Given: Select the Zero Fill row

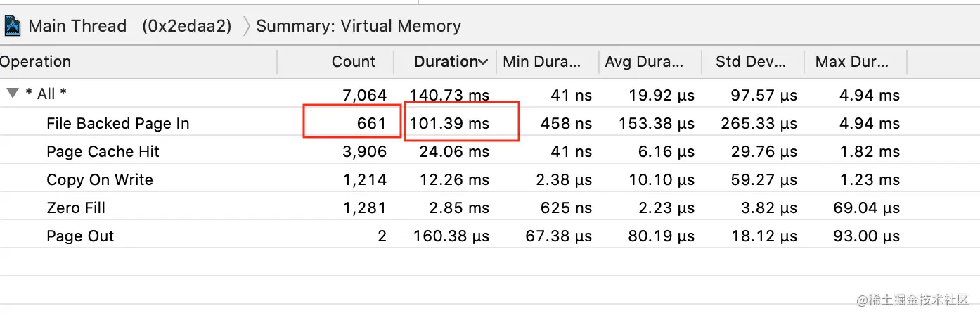Looking at the screenshot, I should point(76,208).
